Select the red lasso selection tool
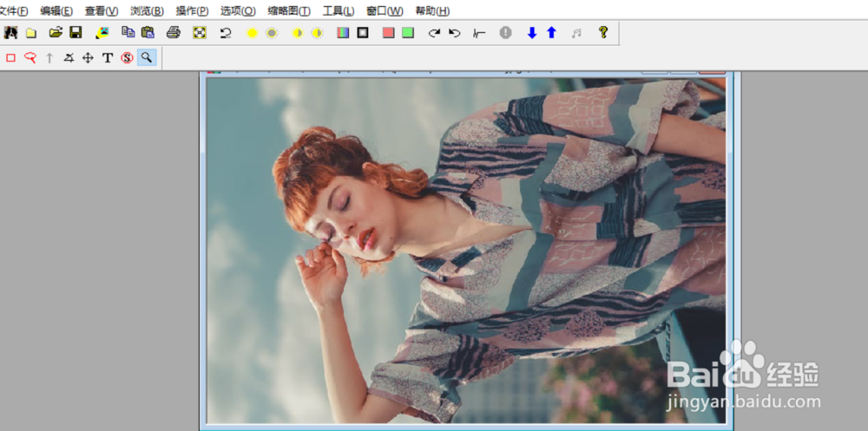 click(30, 57)
